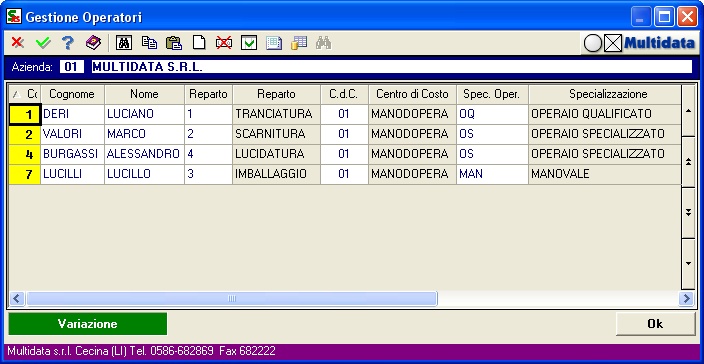Maximize the Gestione Operatori window
This screenshot has width=704, height=364.
(x=664, y=18)
